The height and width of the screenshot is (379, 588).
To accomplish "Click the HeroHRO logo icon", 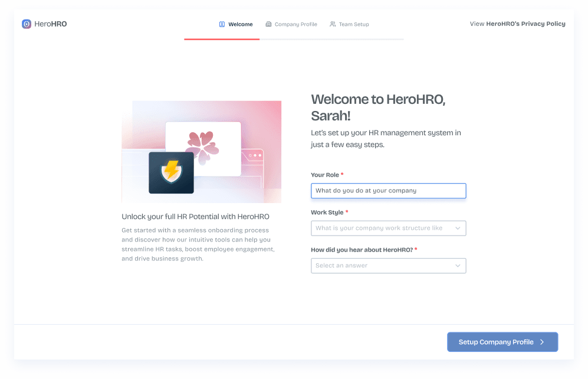I will 27,24.
